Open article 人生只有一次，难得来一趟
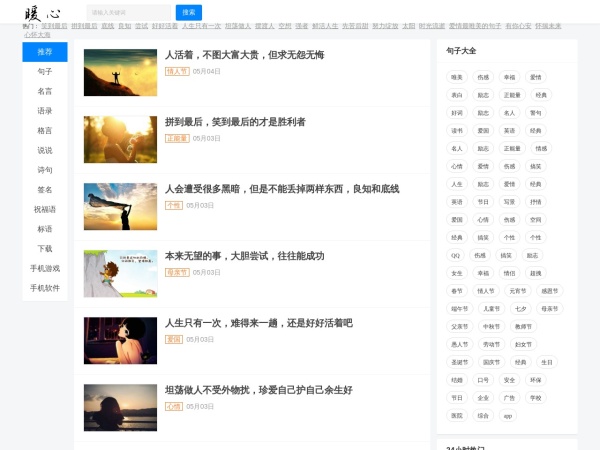Viewport: 600px width, 450px height. coord(259,323)
